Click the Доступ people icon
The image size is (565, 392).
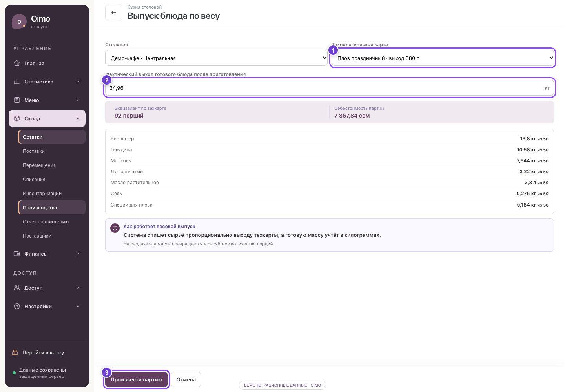[x=17, y=288]
